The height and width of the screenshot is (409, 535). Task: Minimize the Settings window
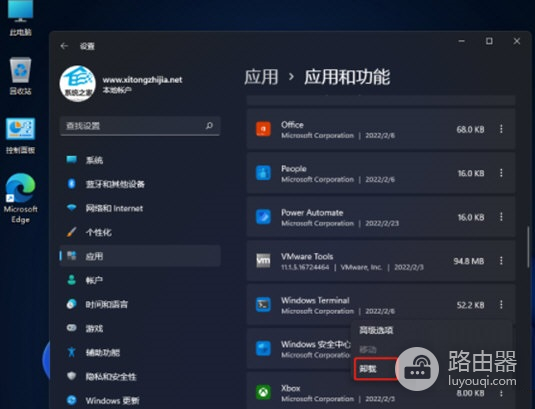point(462,41)
